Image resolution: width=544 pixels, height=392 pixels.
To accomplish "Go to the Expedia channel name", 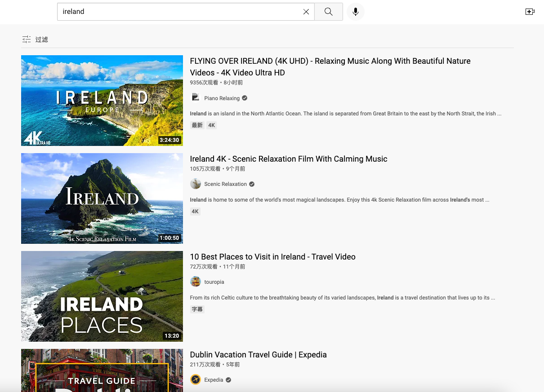I will pyautogui.click(x=214, y=380).
